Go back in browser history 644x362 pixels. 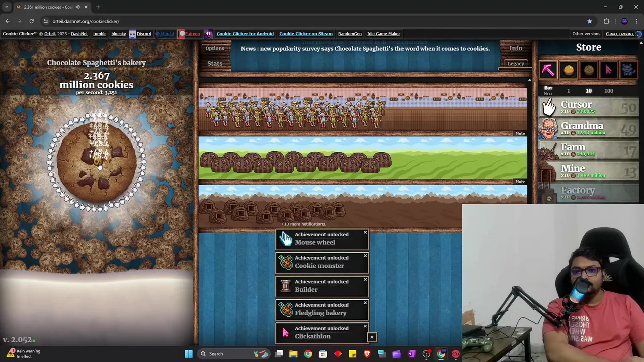(7, 21)
